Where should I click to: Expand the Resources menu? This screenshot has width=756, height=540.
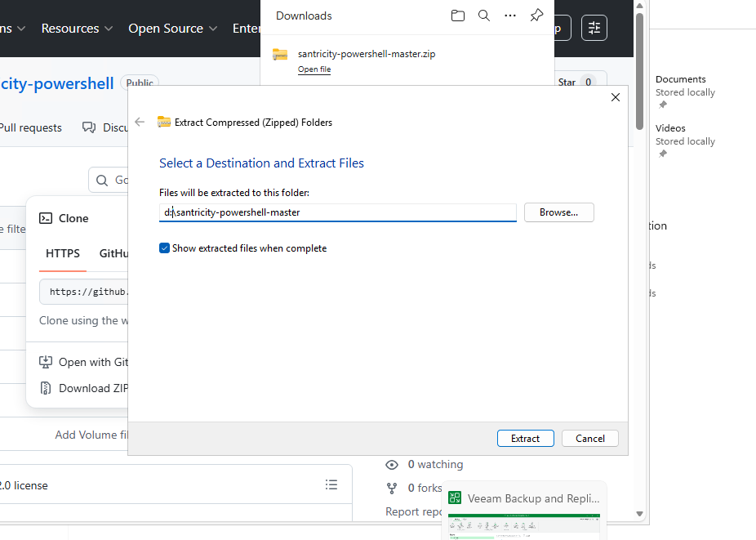pyautogui.click(x=77, y=29)
